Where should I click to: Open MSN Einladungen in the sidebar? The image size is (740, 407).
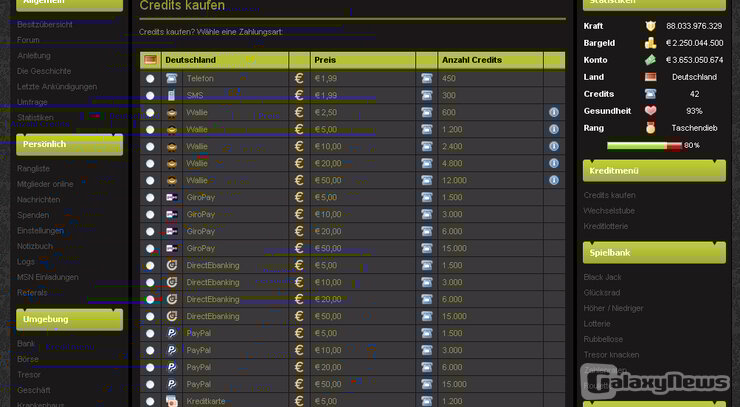[48, 277]
